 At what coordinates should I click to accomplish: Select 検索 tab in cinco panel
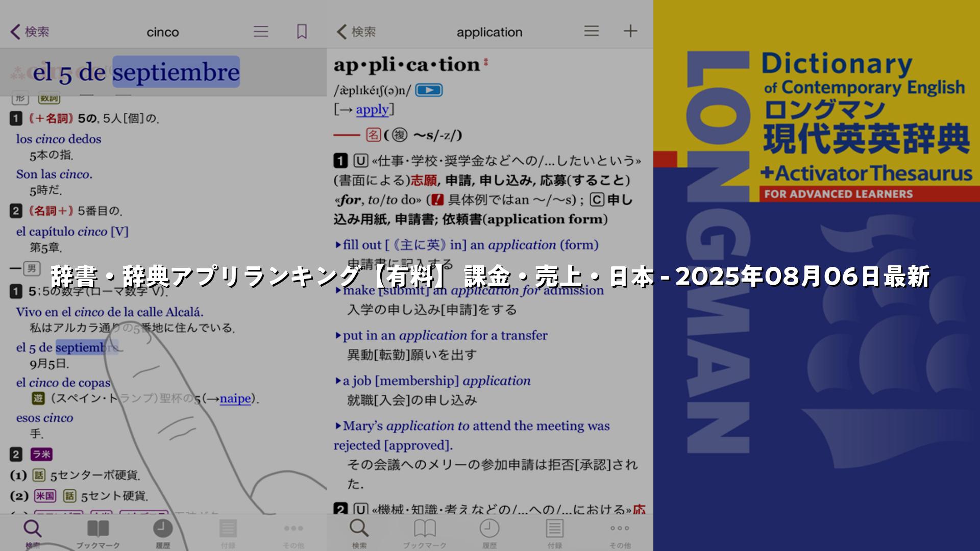tap(33, 534)
